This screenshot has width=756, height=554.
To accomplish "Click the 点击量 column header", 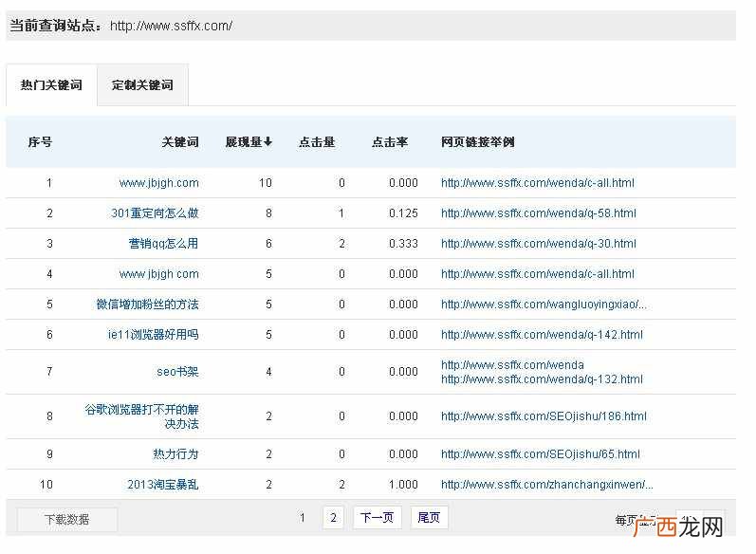I will (x=317, y=141).
